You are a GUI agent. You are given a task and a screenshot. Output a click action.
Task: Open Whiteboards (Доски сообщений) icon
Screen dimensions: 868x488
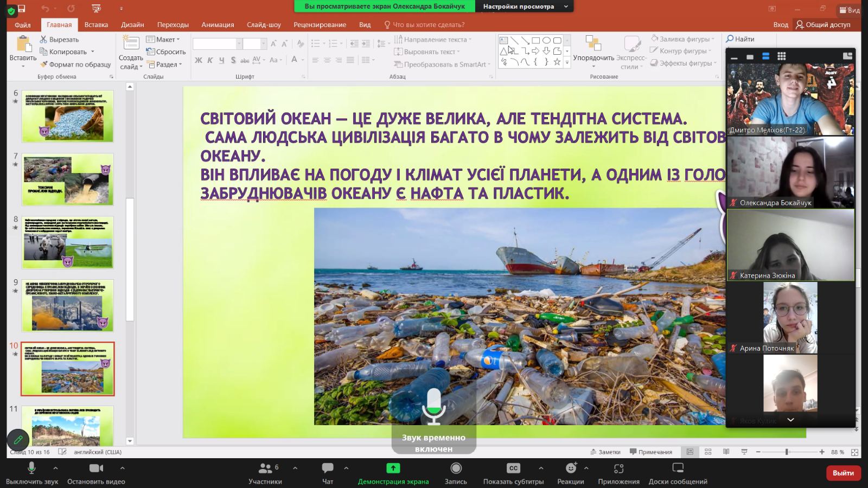[678, 468]
